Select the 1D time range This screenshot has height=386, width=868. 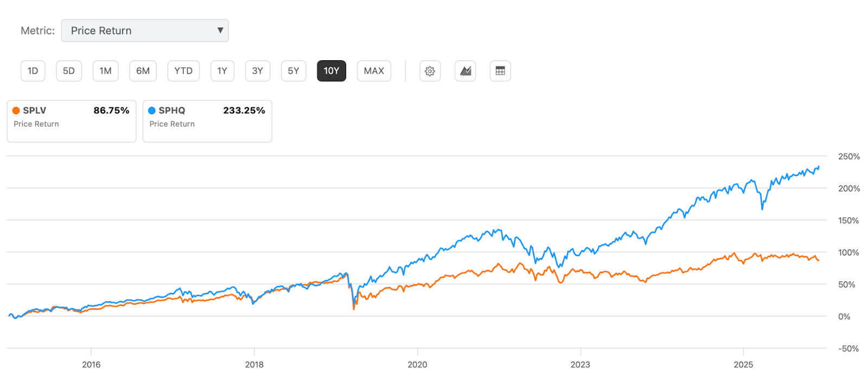coord(33,71)
